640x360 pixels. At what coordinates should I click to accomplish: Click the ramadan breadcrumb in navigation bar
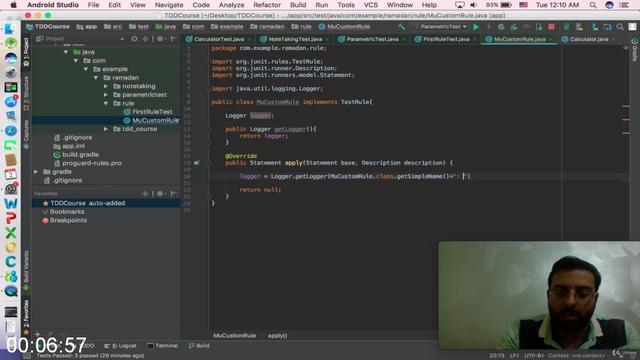pos(268,27)
